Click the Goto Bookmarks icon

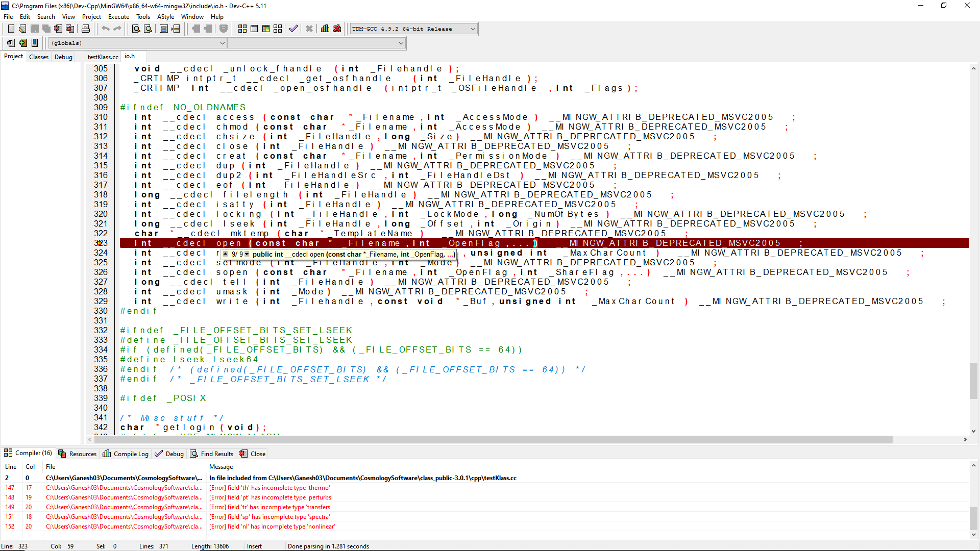pos(35,43)
